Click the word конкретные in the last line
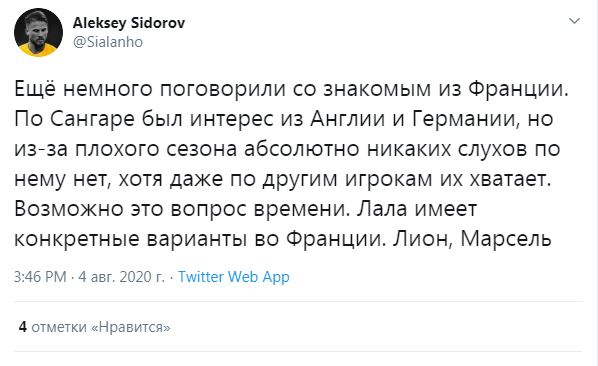Screen dimensions: 598x366 click(x=77, y=240)
